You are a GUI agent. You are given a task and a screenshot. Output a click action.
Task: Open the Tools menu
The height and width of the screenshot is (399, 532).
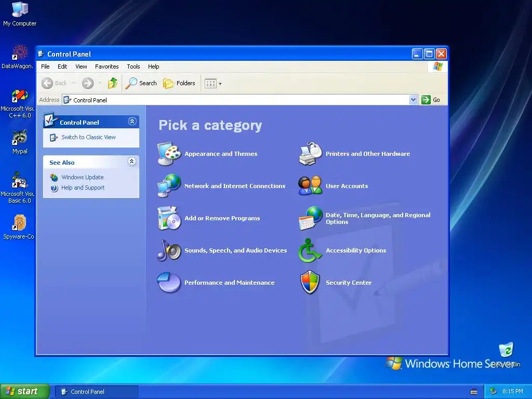(134, 66)
